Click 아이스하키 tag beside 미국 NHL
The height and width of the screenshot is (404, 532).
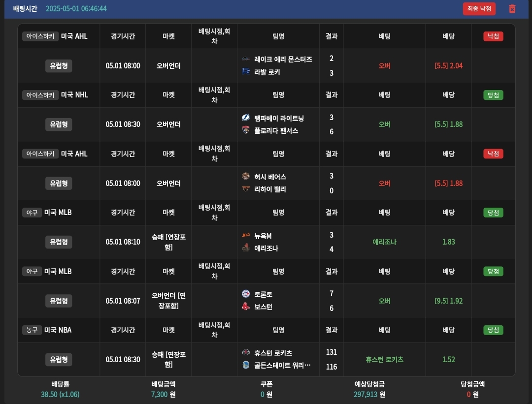click(40, 95)
